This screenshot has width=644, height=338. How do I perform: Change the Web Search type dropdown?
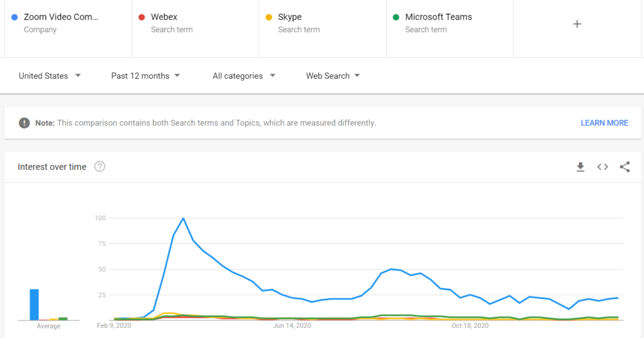333,76
